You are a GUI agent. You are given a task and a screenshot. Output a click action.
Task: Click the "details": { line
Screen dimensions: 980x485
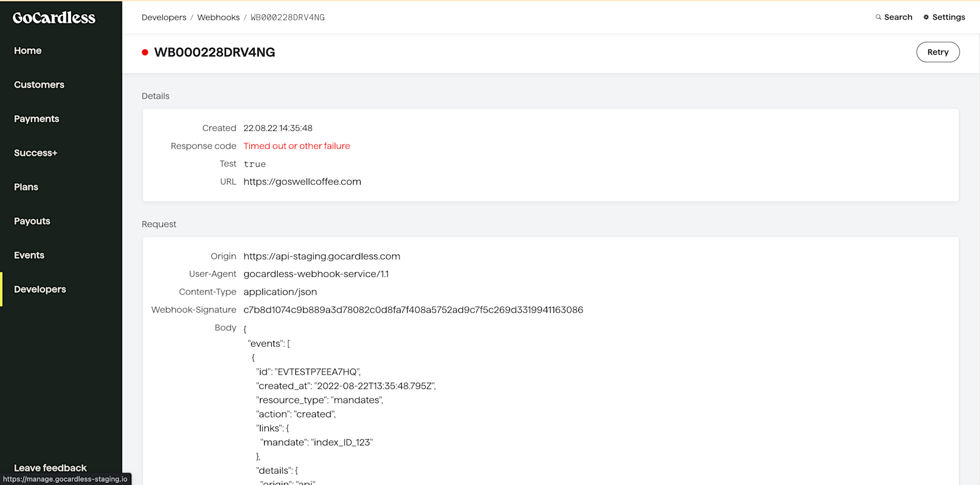click(x=277, y=470)
